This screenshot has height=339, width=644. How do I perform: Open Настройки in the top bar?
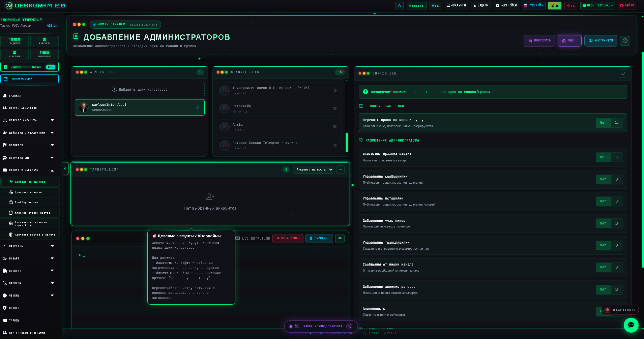click(506, 6)
